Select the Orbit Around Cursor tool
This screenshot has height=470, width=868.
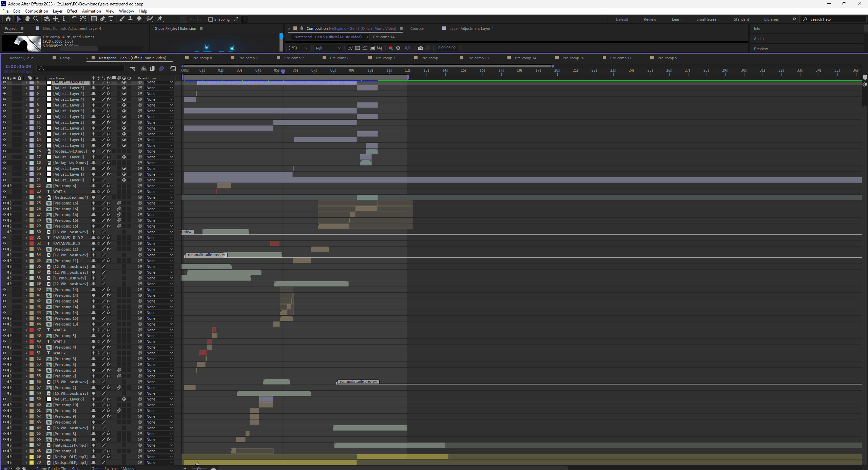tap(47, 19)
